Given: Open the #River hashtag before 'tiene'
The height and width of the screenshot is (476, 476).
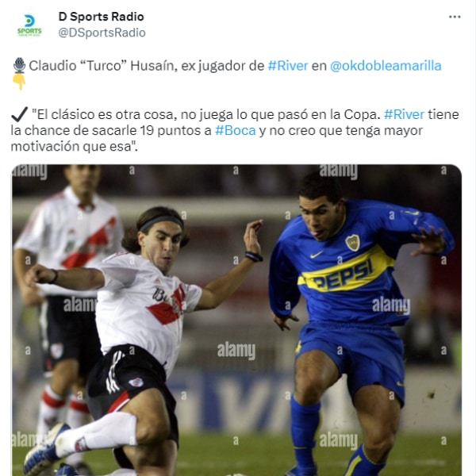Looking at the screenshot, I should coord(404,114).
